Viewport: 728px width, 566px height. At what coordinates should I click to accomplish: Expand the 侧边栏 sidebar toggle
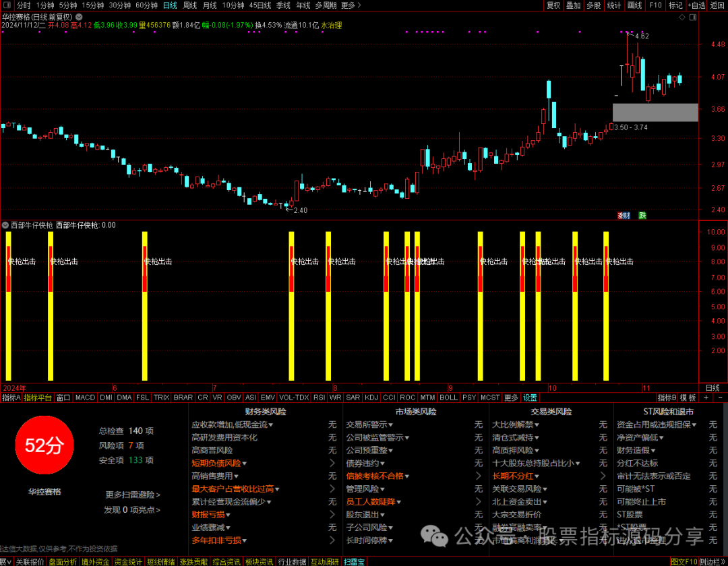click(x=712, y=562)
